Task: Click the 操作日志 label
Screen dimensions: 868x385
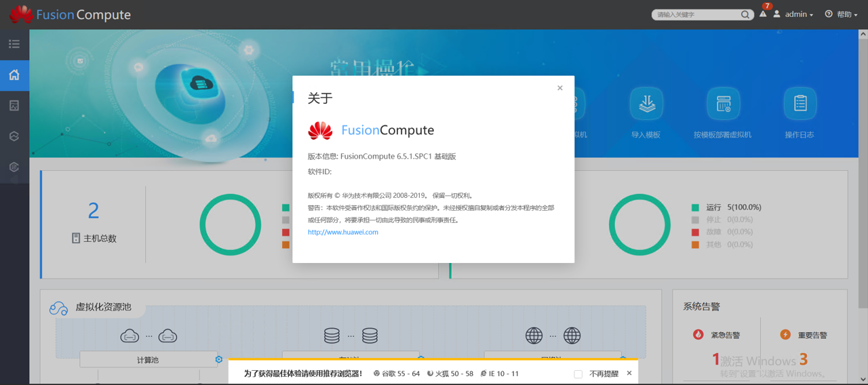Action: pyautogui.click(x=800, y=135)
